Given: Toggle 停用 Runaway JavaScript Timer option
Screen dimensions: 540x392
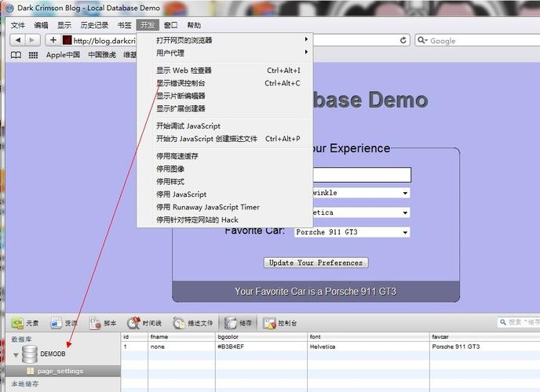Looking at the screenshot, I should coord(225,207).
